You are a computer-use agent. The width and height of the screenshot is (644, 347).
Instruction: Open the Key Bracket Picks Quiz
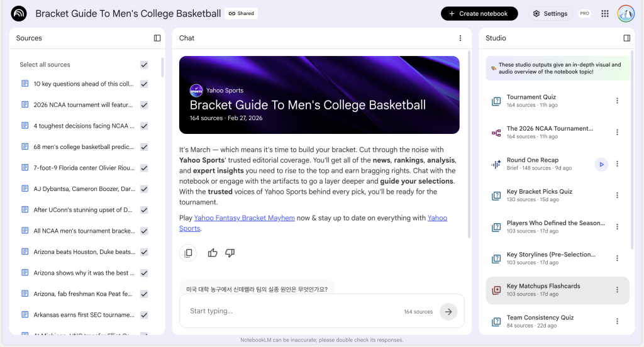pos(539,192)
